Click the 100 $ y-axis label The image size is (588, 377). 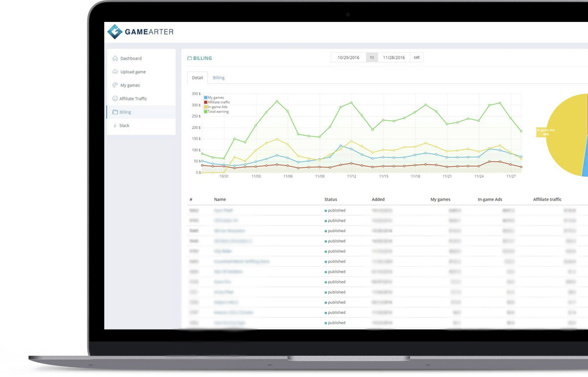196,150
